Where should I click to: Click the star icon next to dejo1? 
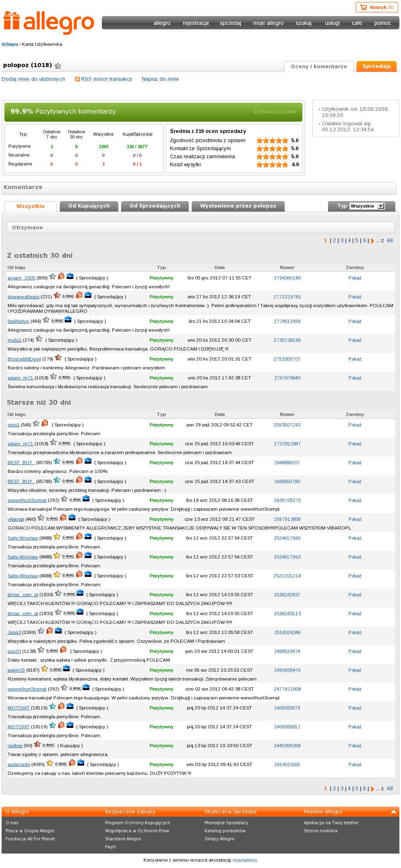tap(36, 424)
